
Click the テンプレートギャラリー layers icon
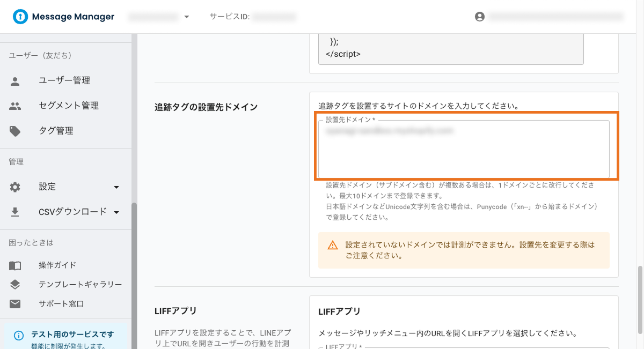15,285
